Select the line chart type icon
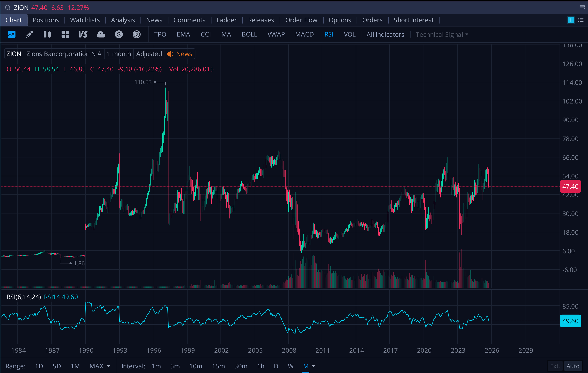 (12, 34)
